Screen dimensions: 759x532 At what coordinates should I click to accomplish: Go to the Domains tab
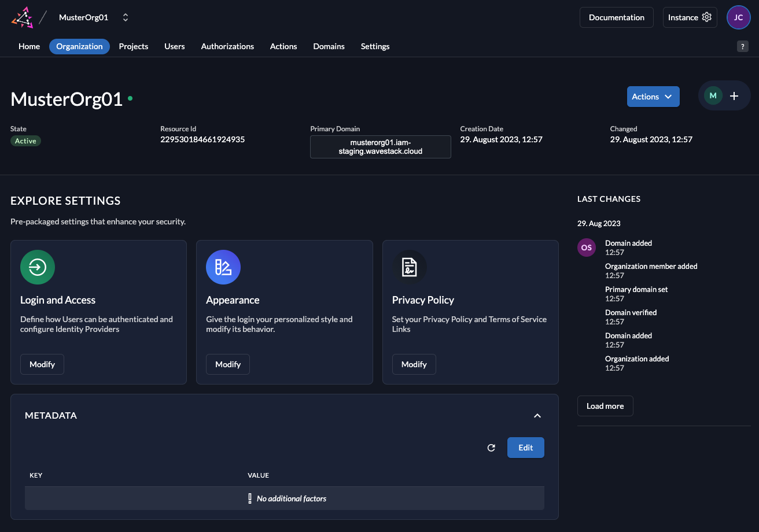pyautogui.click(x=329, y=46)
